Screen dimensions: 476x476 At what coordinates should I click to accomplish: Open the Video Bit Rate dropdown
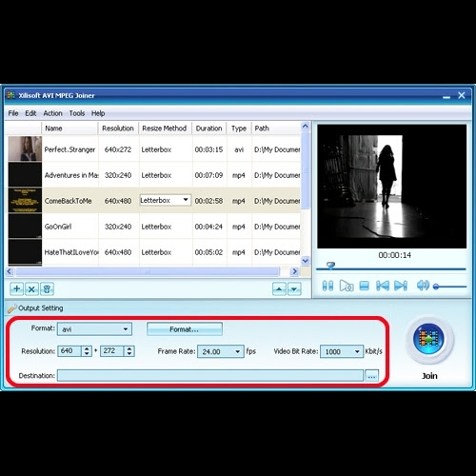pyautogui.click(x=342, y=351)
